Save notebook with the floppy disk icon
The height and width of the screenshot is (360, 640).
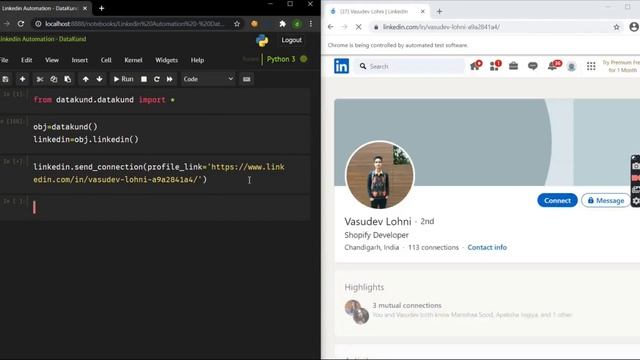coord(5,79)
